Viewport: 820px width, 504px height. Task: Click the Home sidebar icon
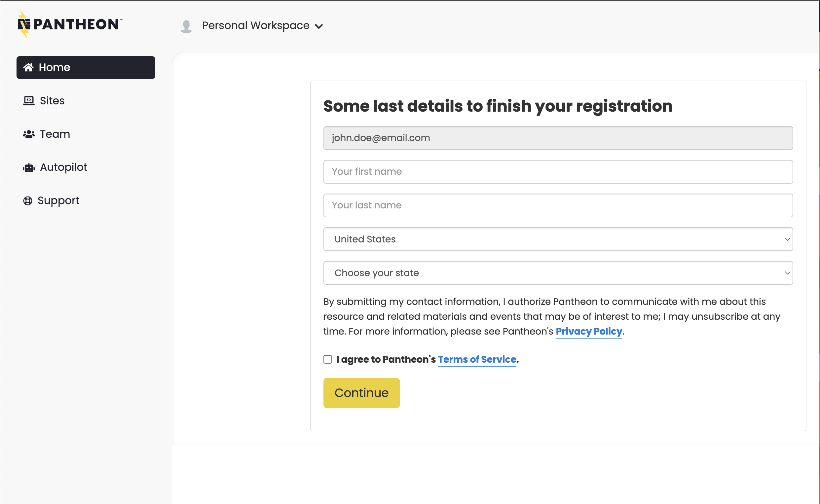coord(29,67)
